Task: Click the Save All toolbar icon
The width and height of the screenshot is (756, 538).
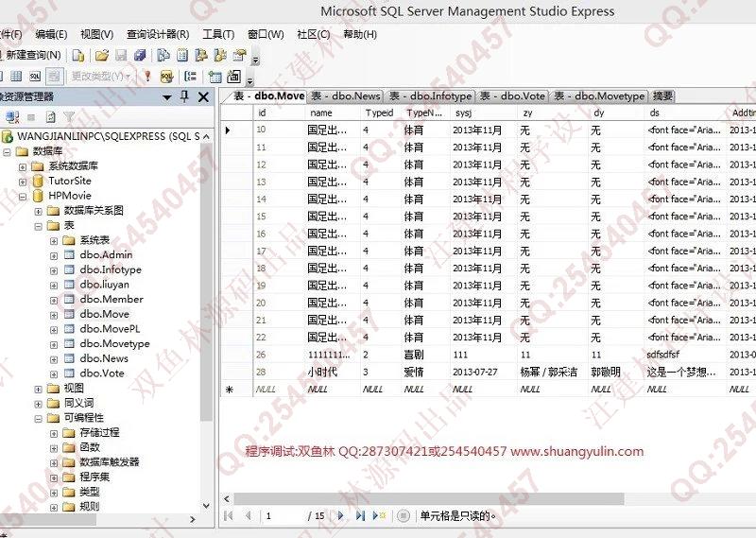Action: (x=140, y=56)
